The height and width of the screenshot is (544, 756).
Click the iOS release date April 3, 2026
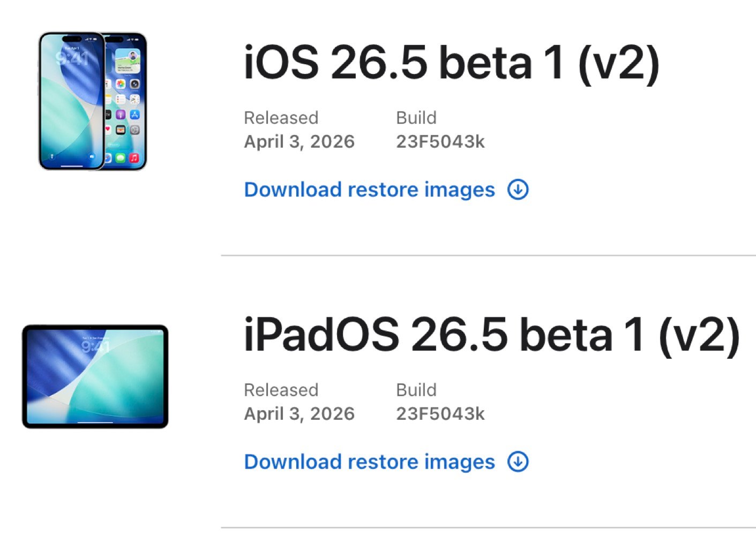300,142
